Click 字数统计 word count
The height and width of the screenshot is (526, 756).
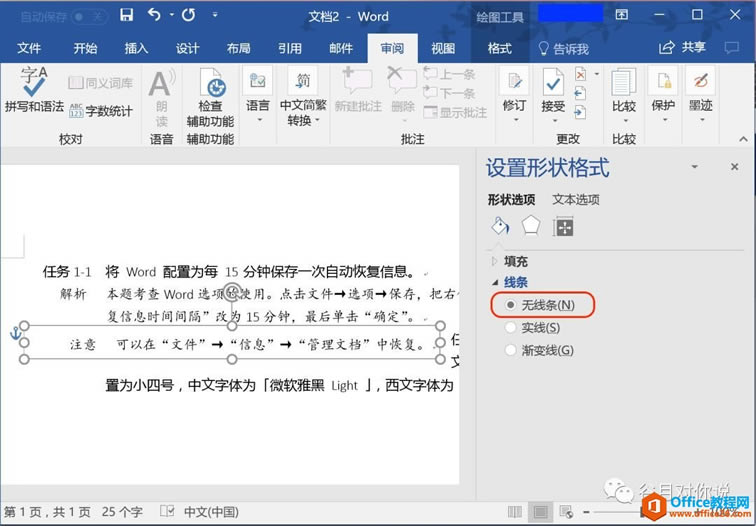[x=101, y=111]
